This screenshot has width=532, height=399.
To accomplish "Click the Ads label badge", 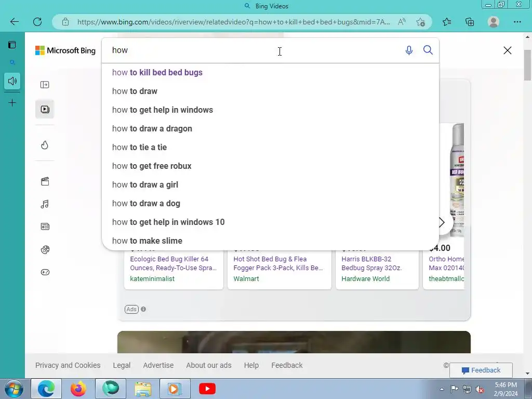I will (131, 309).
